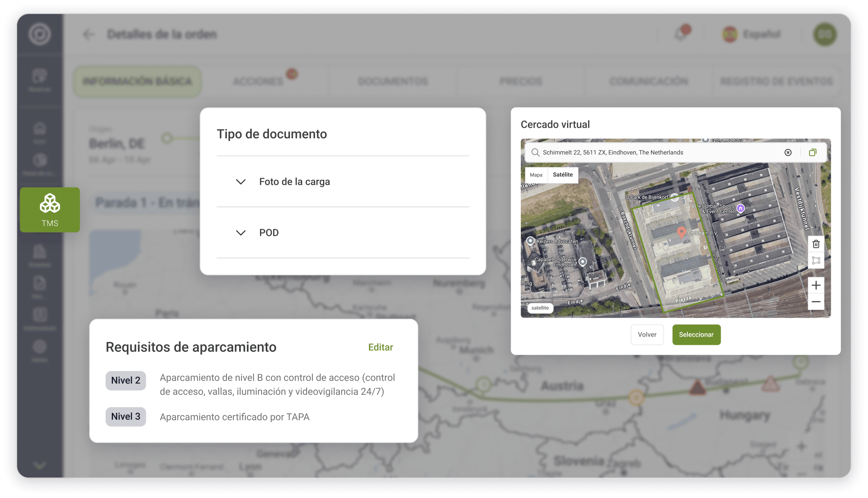Expand the sidebar bottom chevron
Viewport: 868px width, 498px height.
[x=40, y=466]
